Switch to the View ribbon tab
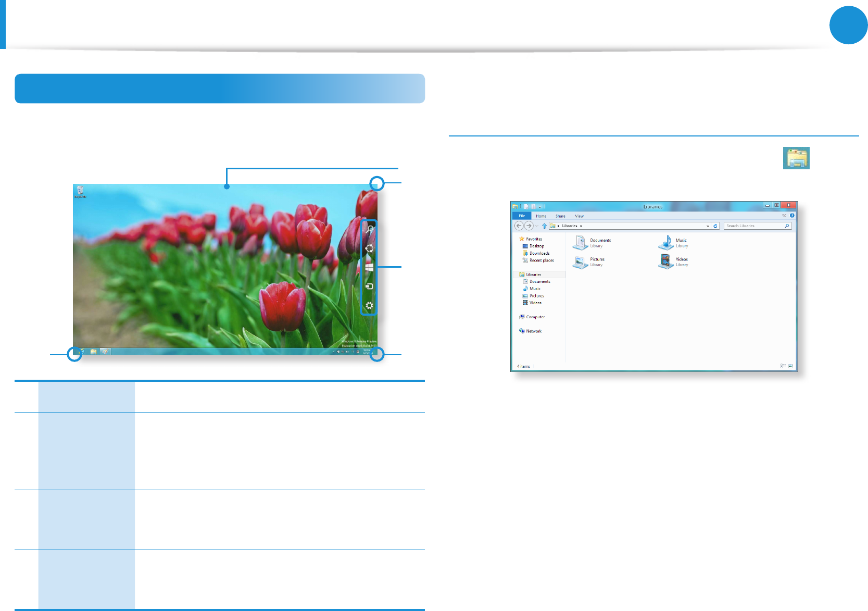The height and width of the screenshot is (611, 868). click(579, 216)
